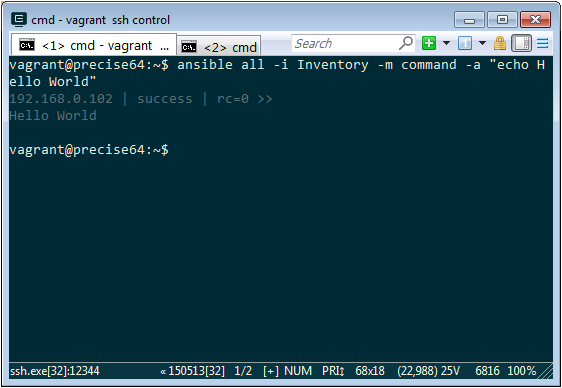Toggle the NUM lock indicator in status bar

(x=298, y=371)
